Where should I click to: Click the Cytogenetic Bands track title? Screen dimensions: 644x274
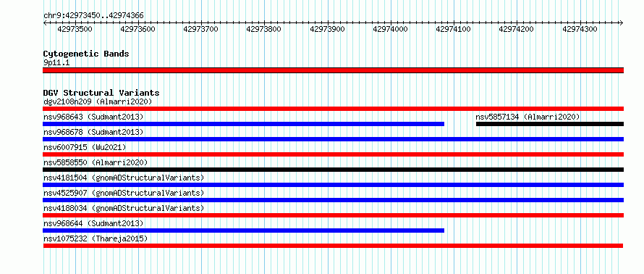86,54
